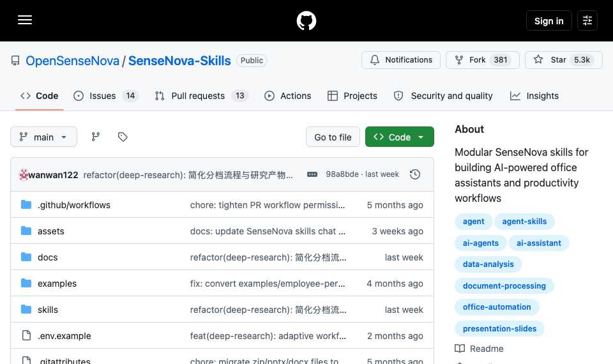Viewport: 613px width, 364px height.
Task: View branches via branch icon
Action: [96, 137]
